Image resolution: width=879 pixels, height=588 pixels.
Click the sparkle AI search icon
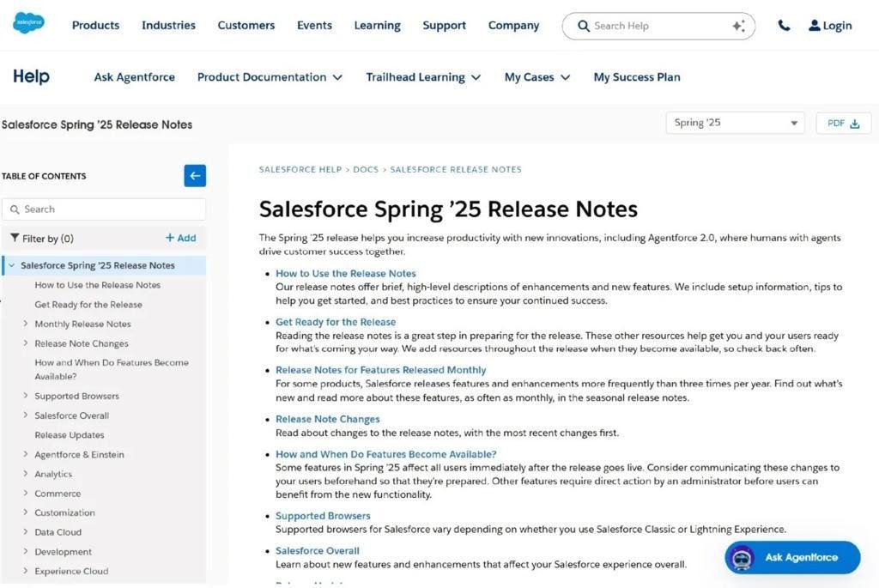click(738, 26)
